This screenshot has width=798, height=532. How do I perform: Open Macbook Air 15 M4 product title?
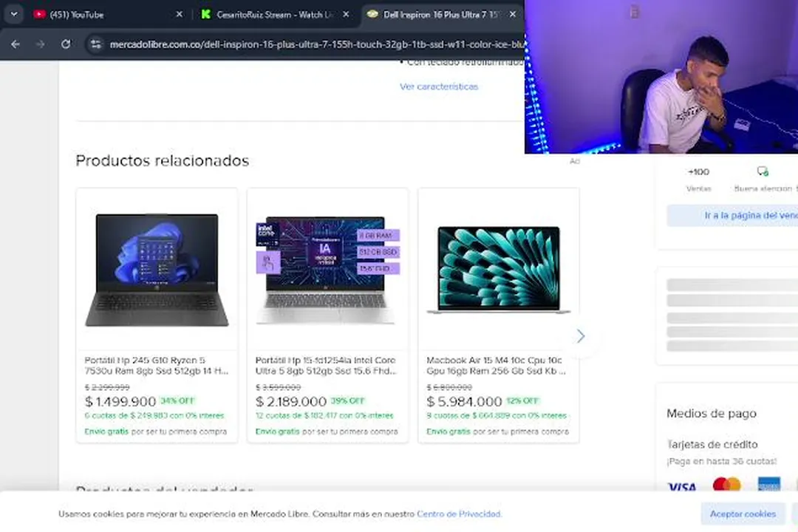tap(497, 366)
